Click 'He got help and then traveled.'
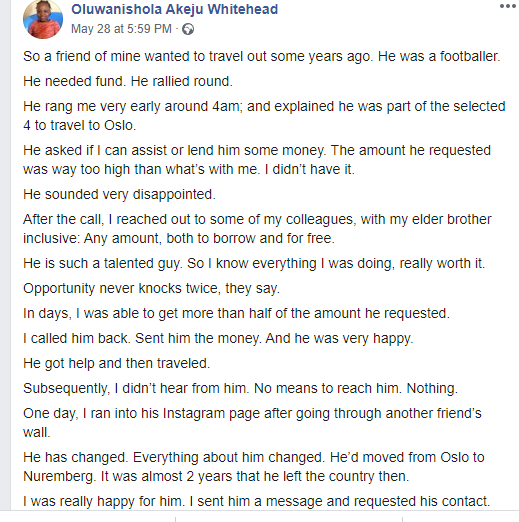 coord(116,363)
